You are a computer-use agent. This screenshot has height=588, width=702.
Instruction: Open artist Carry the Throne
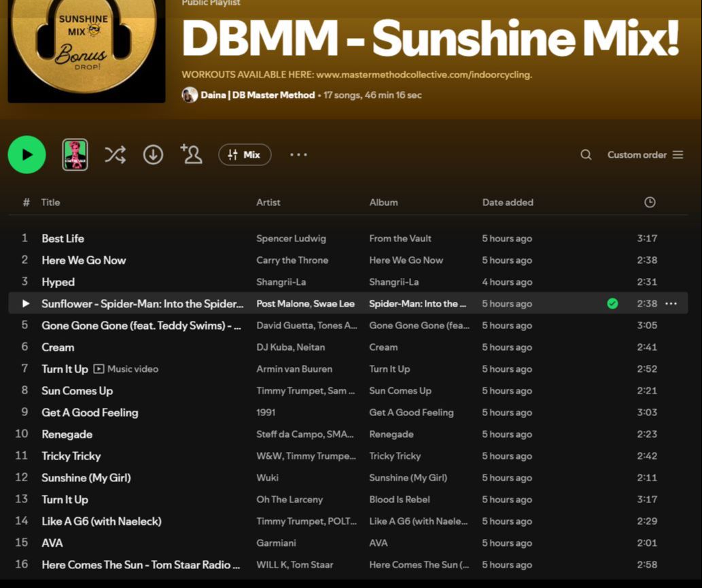click(292, 260)
